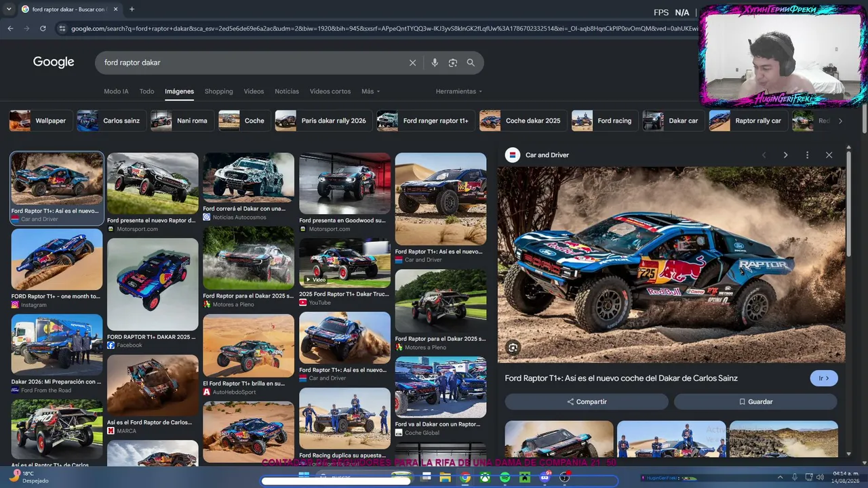Screen dimensions: 868x488
Task: Click the site info icon in address bar
Action: click(62, 28)
